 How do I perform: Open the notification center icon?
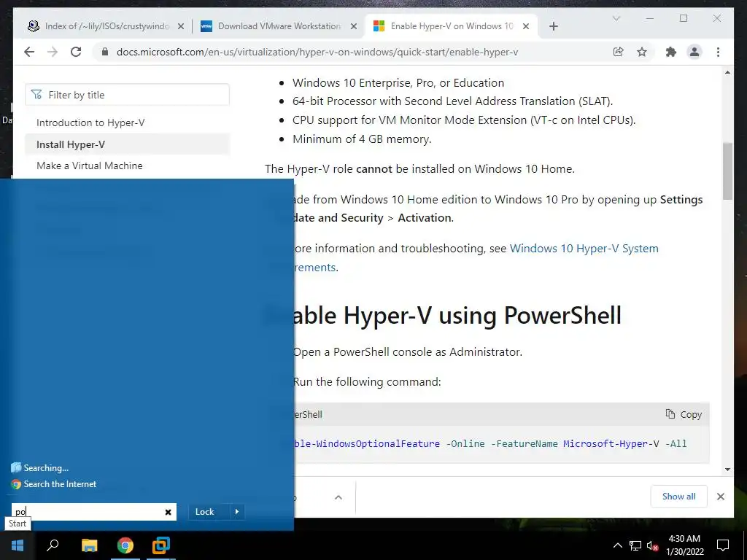coord(723,545)
